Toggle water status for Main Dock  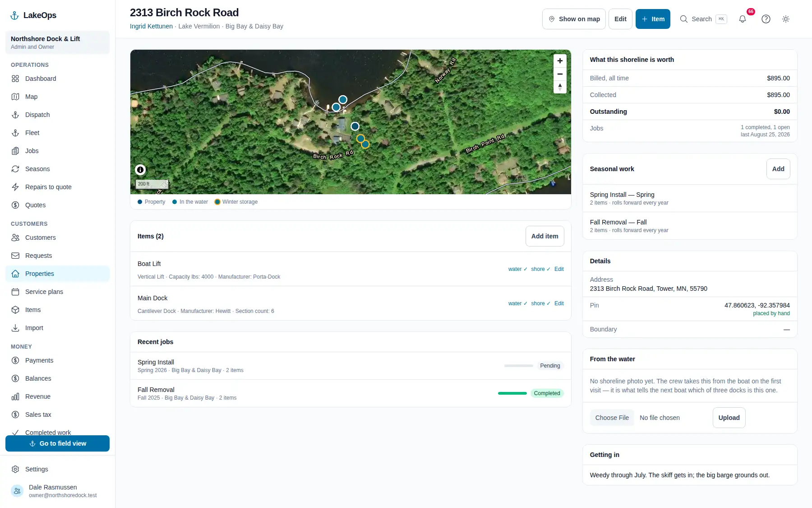click(517, 303)
